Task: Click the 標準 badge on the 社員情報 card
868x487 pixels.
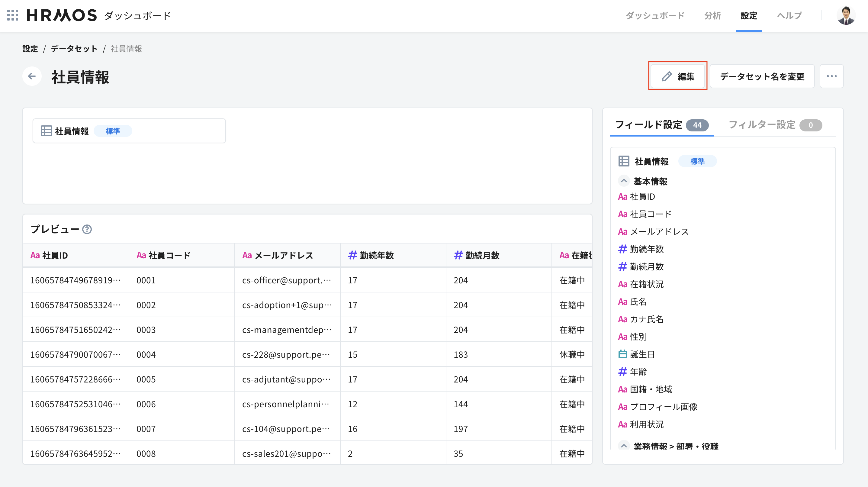Action: (113, 131)
